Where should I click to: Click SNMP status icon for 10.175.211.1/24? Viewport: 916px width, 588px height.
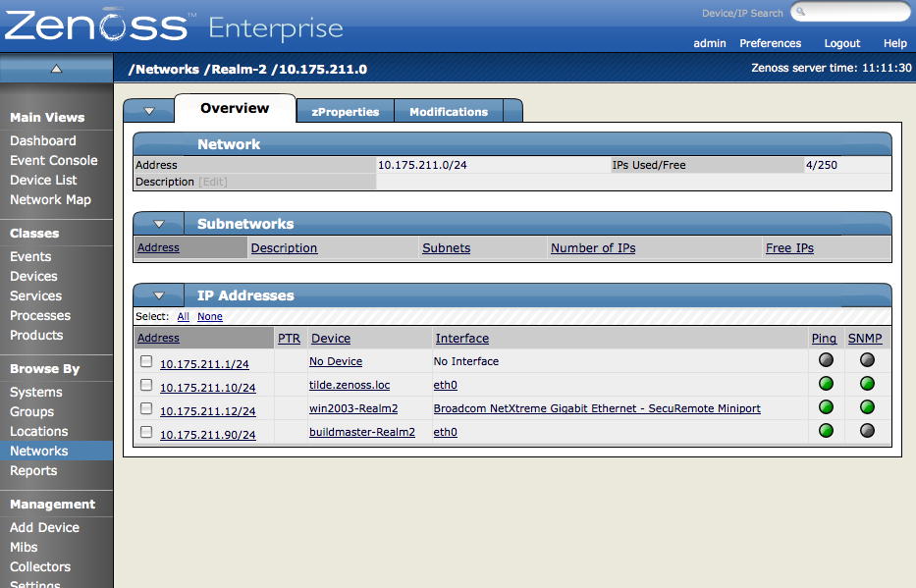(867, 359)
